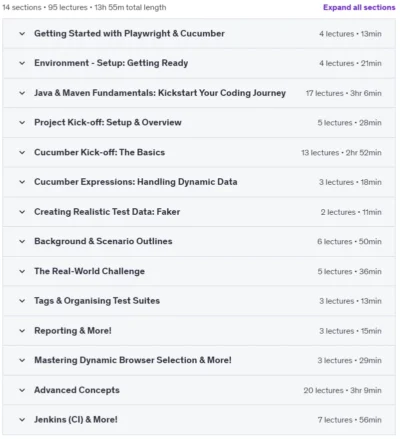This screenshot has height=439, width=400.
Task: Expand chevron for Getting Started with Playwright & Cucumber
Action: (22, 34)
